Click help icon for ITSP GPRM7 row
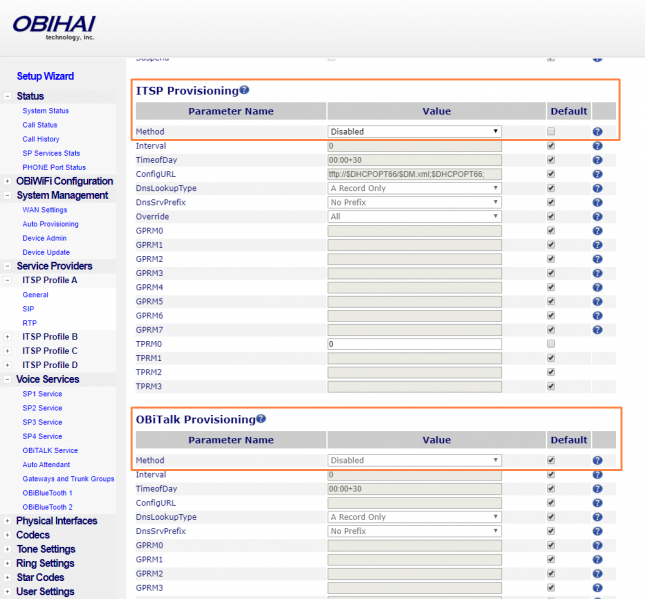This screenshot has width=645, height=599. point(597,330)
